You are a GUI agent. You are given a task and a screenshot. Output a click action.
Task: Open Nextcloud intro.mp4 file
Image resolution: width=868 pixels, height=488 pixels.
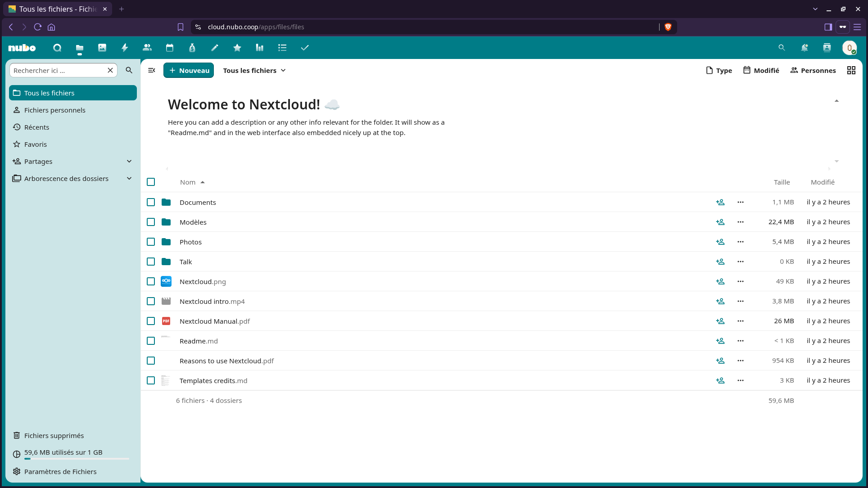(x=212, y=301)
